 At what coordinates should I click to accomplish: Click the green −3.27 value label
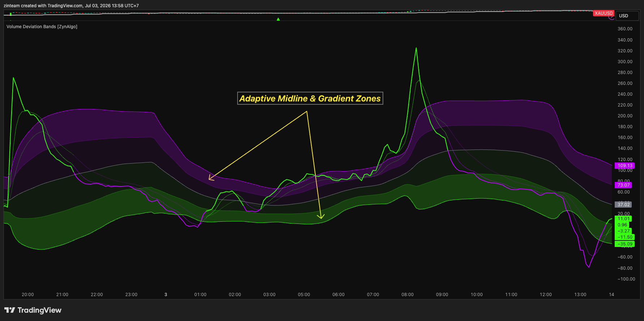pyautogui.click(x=623, y=231)
